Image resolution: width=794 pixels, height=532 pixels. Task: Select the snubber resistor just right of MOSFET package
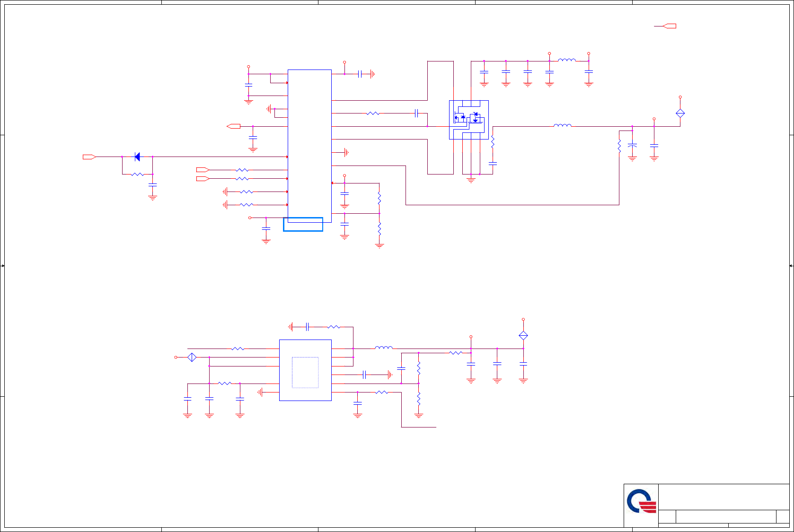493,142
